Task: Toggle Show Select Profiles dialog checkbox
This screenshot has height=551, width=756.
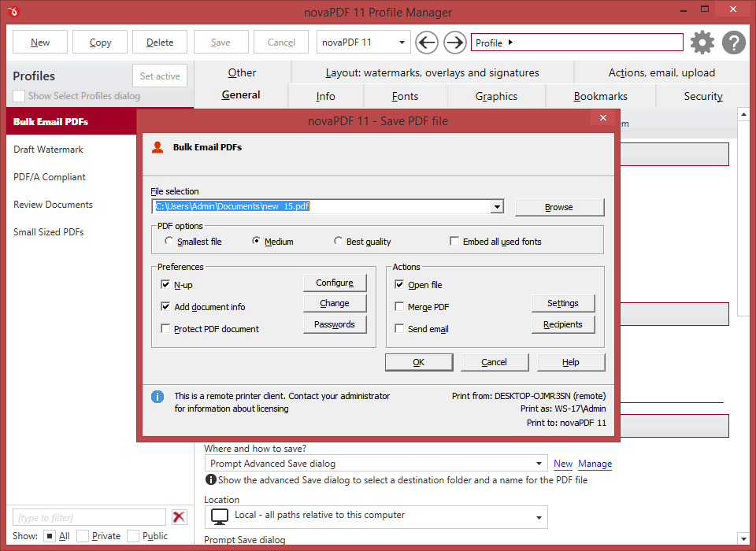Action: [x=19, y=96]
